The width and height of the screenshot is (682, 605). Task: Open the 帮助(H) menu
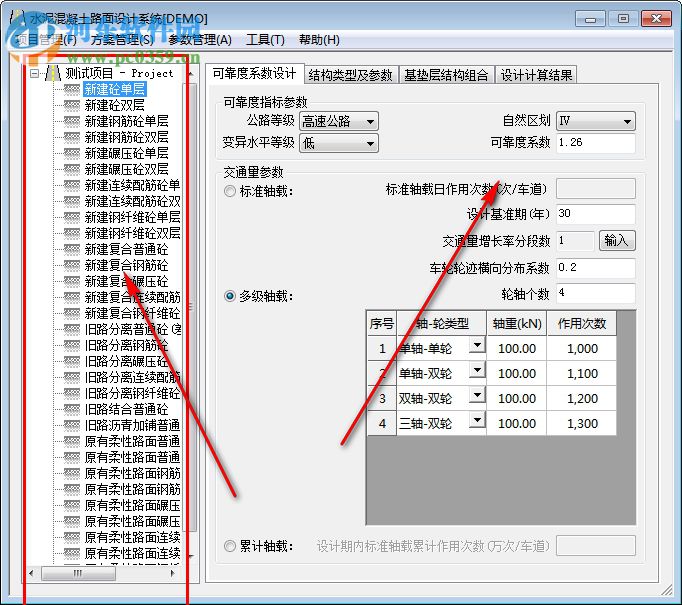(x=319, y=40)
